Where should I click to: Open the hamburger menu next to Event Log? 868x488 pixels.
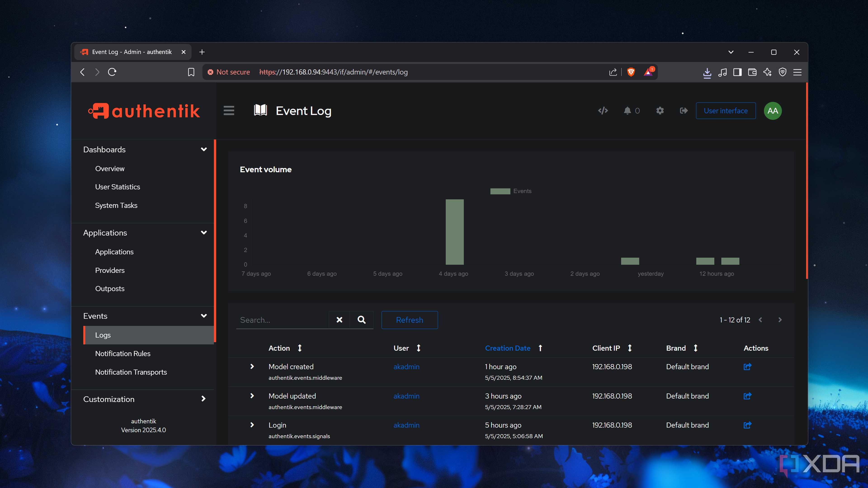coord(229,110)
